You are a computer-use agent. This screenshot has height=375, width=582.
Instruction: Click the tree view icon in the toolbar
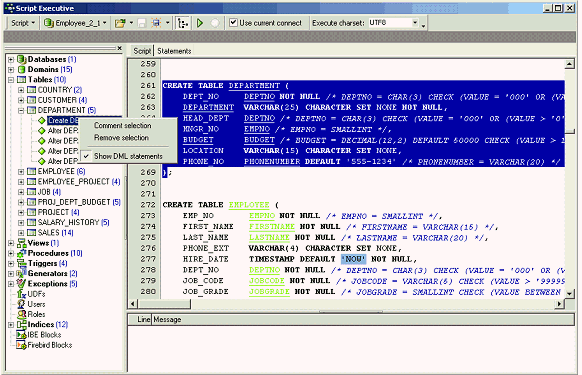(183, 23)
